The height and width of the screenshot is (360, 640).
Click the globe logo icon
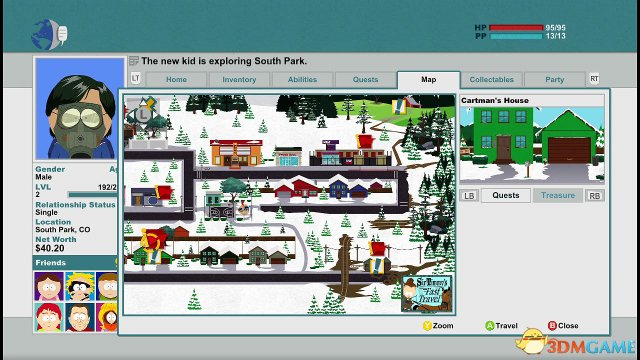pos(49,35)
